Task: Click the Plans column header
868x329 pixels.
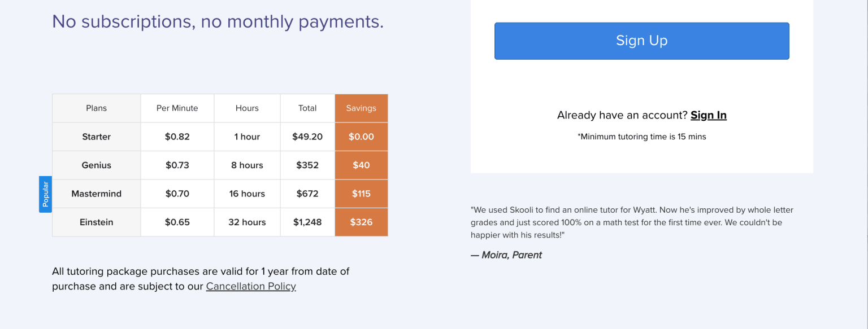Action: click(96, 108)
